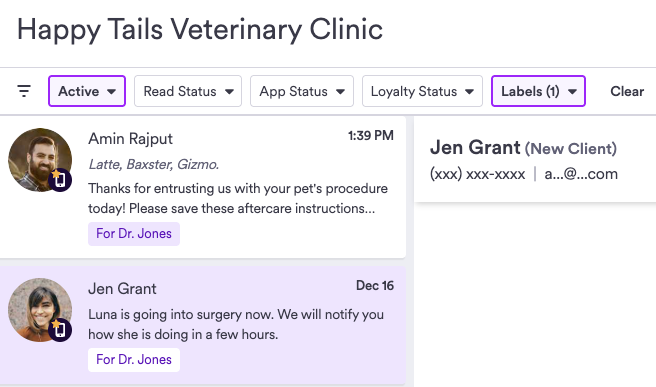This screenshot has height=387, width=656.
Task: Click the filter lines icon
Action: (x=24, y=91)
